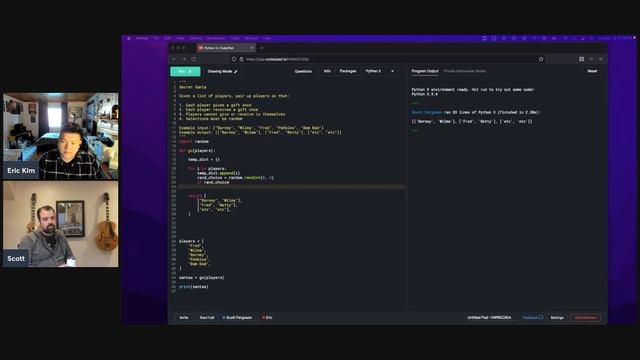The image size is (640, 360).
Task: Click the santas = go(players) line
Action: [202, 278]
